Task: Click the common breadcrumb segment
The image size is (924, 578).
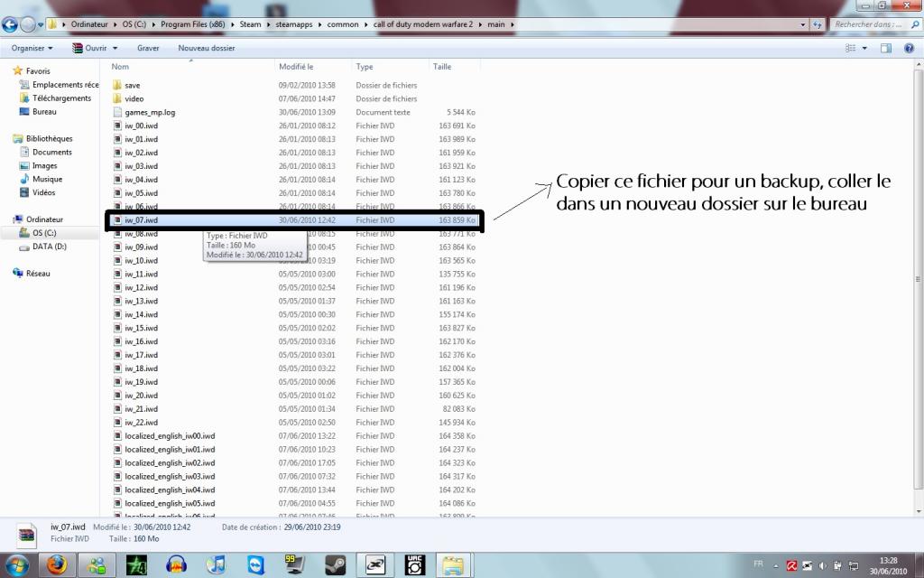Action: 342,24
